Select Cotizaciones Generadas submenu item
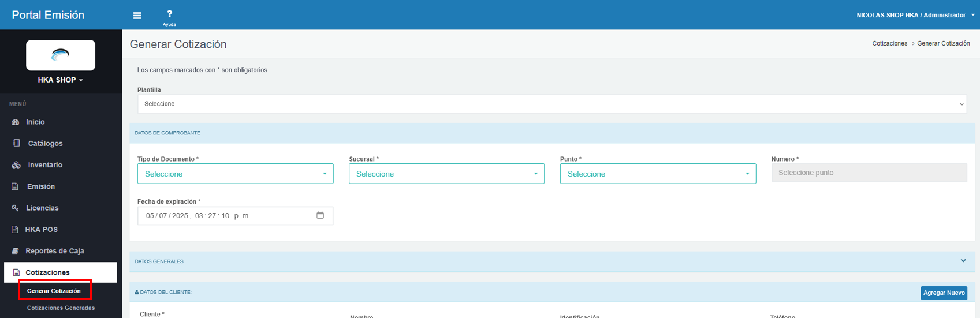The width and height of the screenshot is (980, 318). click(61, 308)
